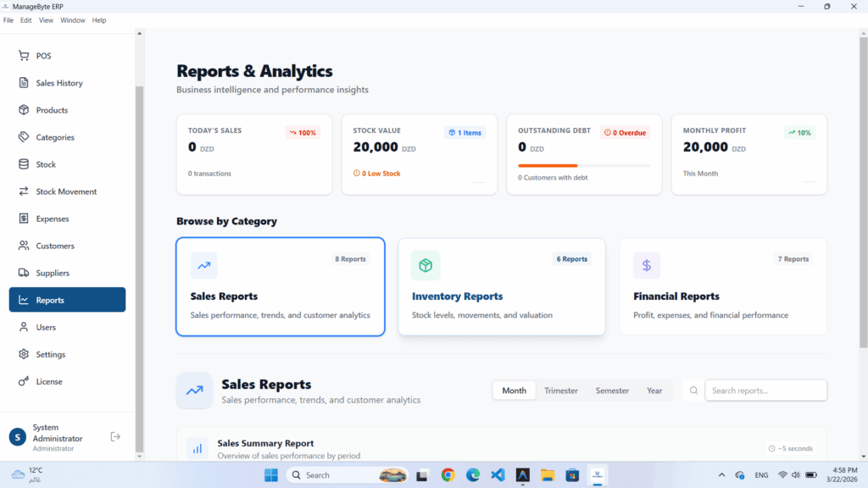Click the Search reports input field

coord(765,391)
